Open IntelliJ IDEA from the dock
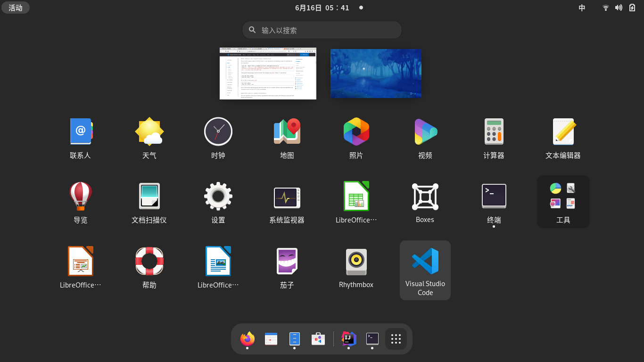 point(348,338)
